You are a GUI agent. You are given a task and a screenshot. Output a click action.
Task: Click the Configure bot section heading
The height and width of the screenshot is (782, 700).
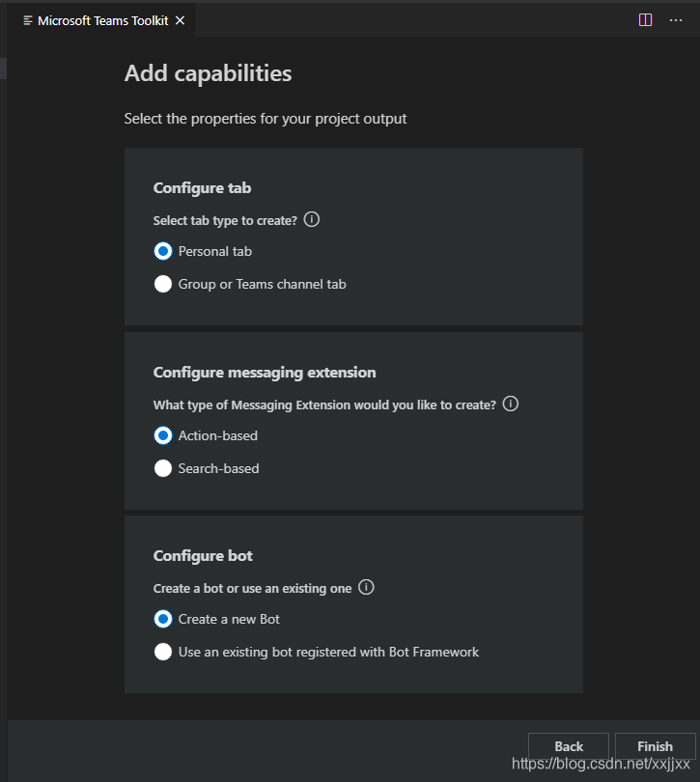coord(203,556)
